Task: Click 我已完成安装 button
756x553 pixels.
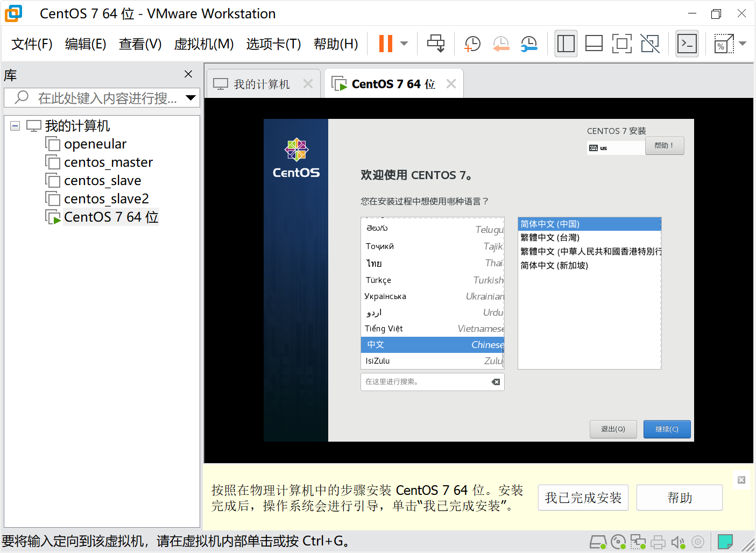Action: point(583,498)
